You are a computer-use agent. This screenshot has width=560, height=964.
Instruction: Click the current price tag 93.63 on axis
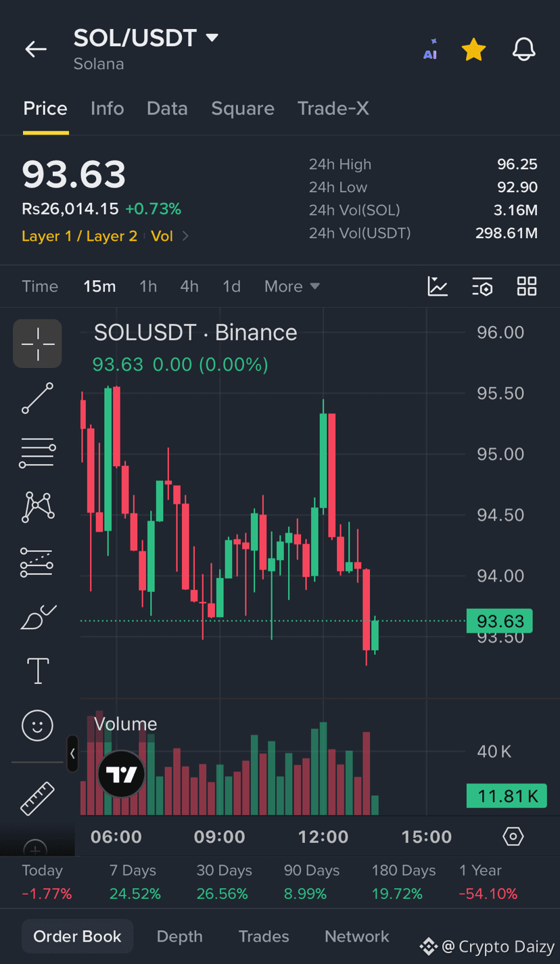pyautogui.click(x=500, y=621)
